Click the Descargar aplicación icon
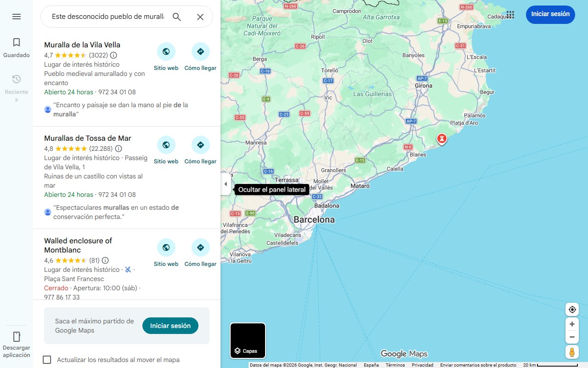This screenshot has width=588, height=368. (17, 337)
